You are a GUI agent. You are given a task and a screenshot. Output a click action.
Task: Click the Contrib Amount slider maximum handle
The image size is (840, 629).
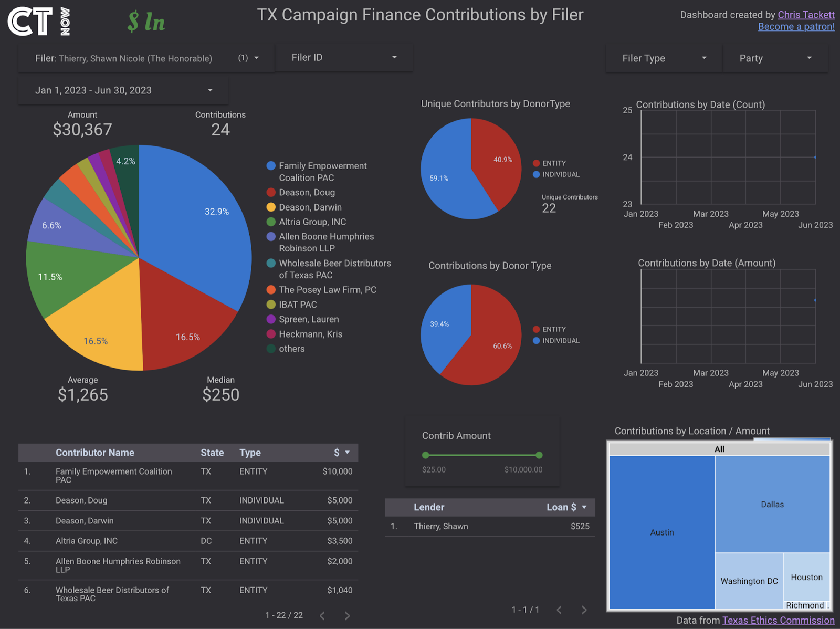pyautogui.click(x=539, y=455)
